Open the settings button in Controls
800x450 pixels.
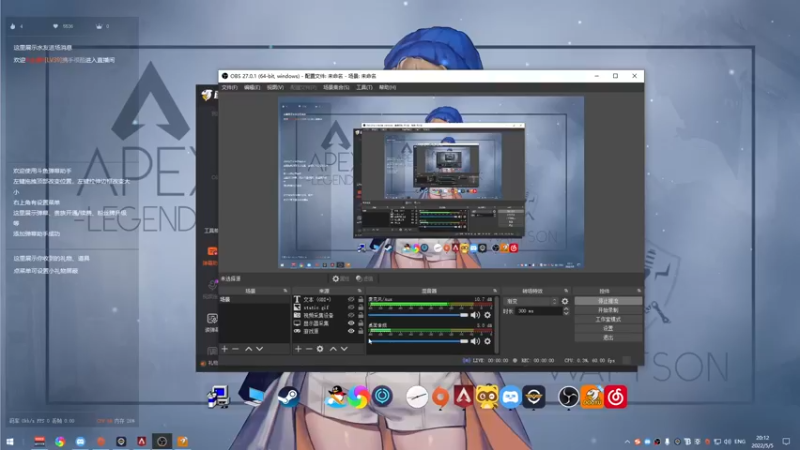pyautogui.click(x=608, y=329)
